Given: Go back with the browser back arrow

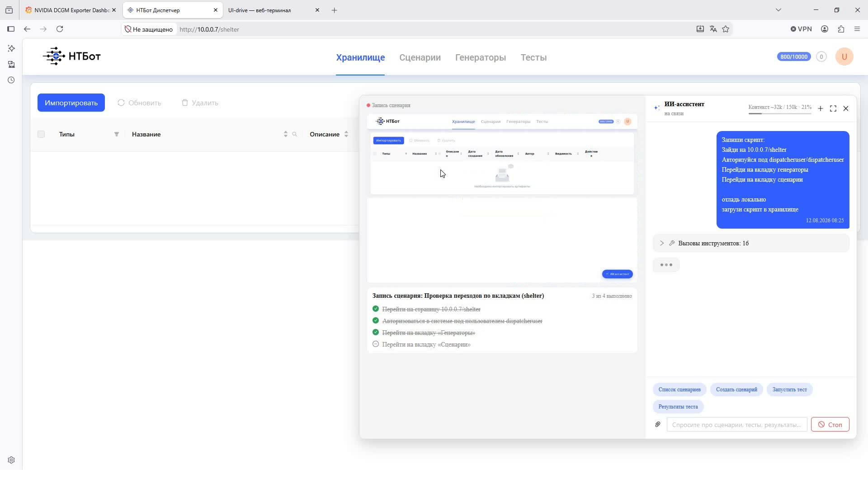Looking at the screenshot, I should click(x=27, y=29).
